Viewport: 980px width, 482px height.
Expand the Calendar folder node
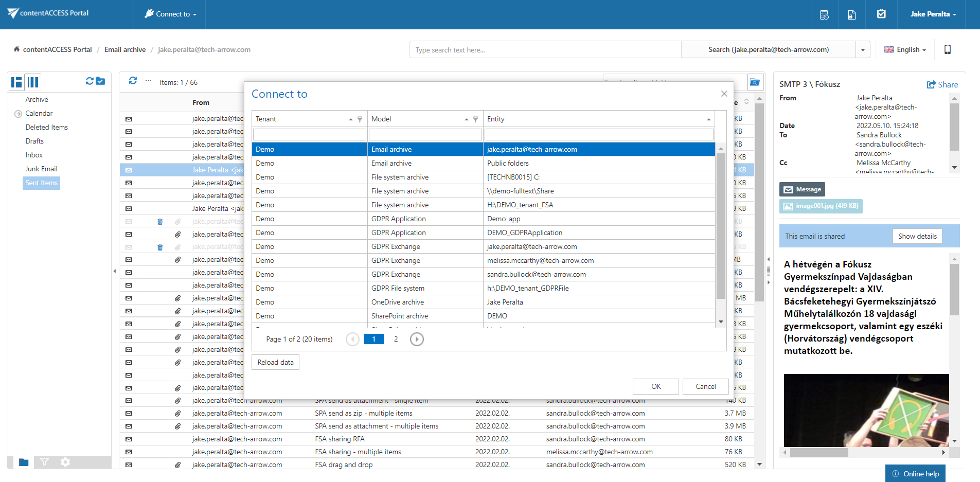(x=18, y=114)
